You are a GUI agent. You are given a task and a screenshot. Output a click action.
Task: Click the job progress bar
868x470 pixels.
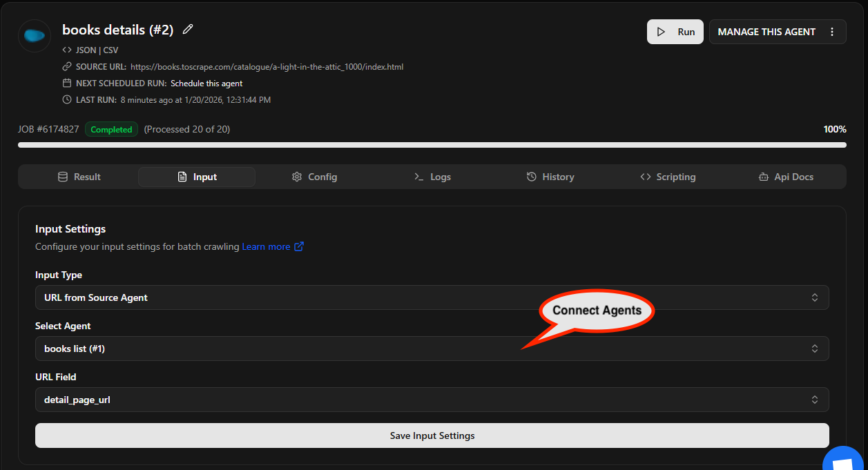432,145
